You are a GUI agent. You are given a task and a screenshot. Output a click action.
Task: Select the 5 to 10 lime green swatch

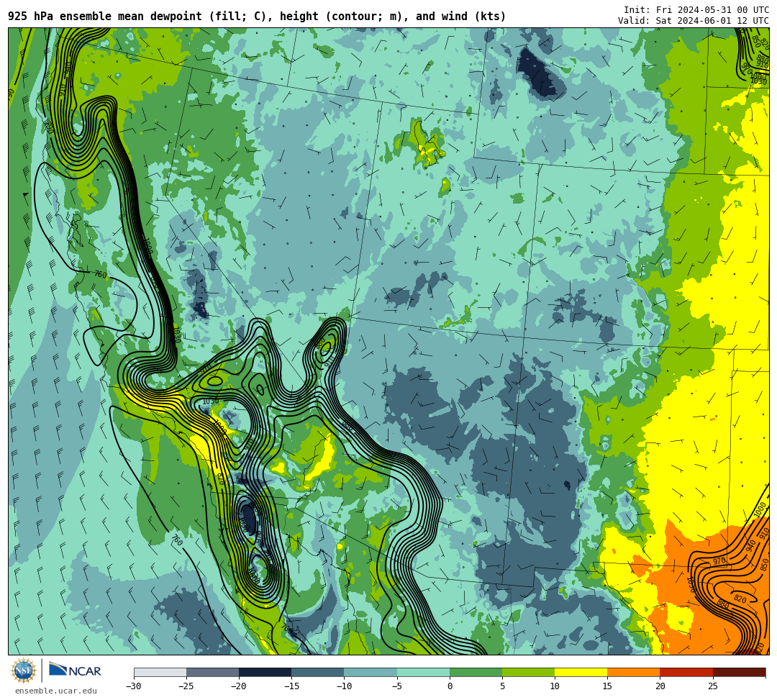pos(528,672)
